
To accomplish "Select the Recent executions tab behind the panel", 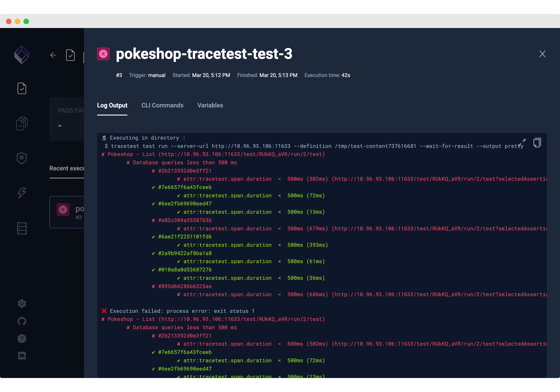I will [x=66, y=169].
